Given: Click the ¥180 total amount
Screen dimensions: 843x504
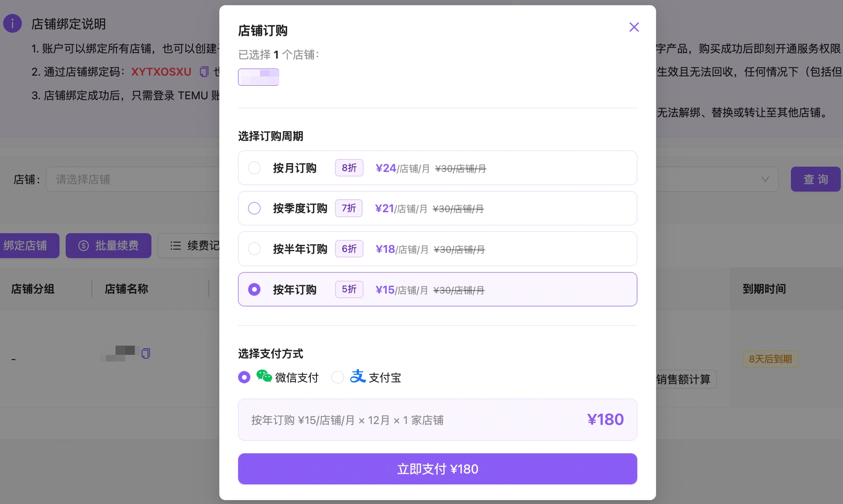Looking at the screenshot, I should tap(605, 420).
